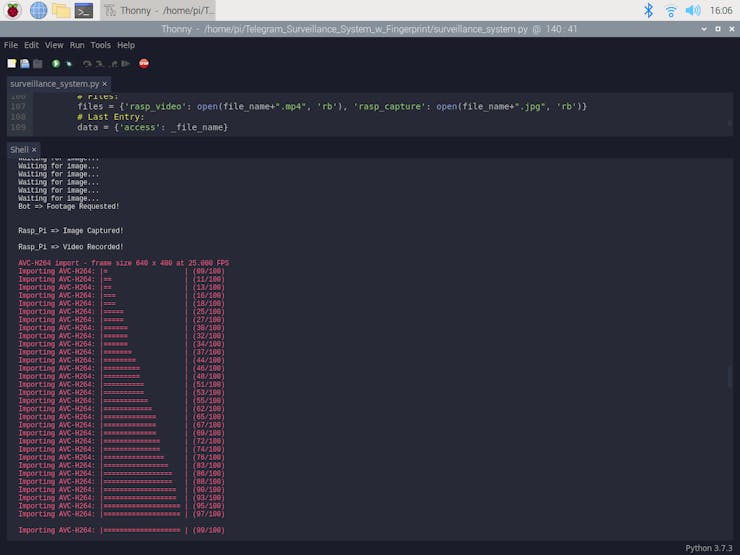
Task: Open the View menu
Action: (x=54, y=45)
